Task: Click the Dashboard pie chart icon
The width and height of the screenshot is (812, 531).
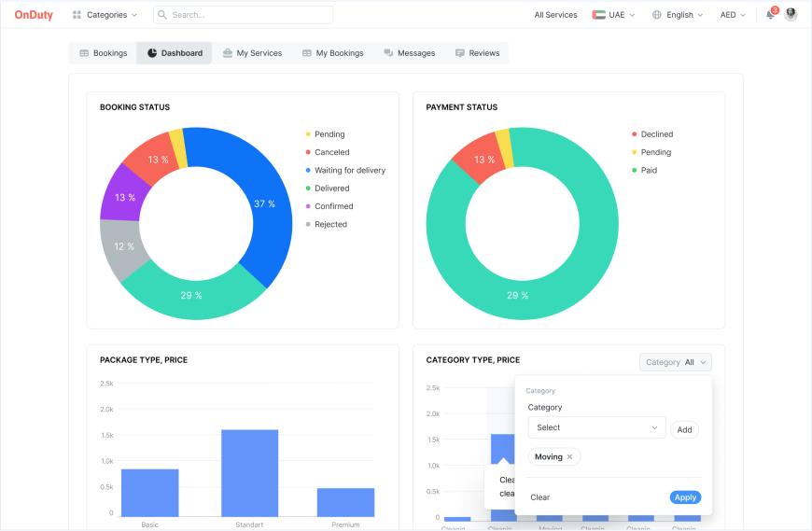Action: [x=152, y=53]
